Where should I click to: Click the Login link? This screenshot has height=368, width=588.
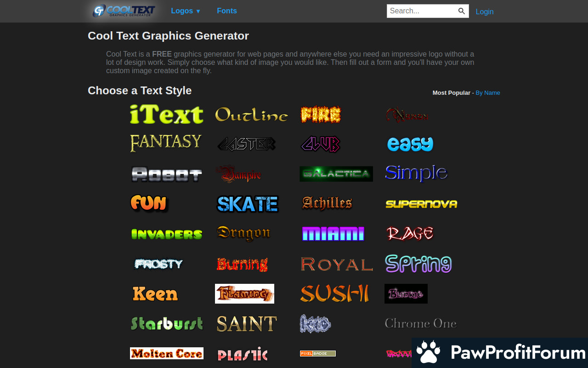point(484,11)
